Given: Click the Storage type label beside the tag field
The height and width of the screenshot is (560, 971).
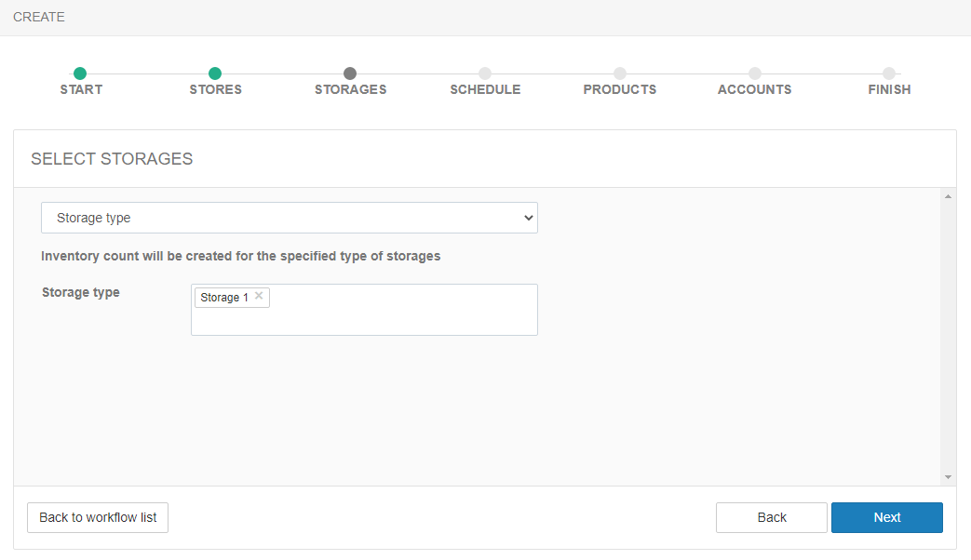Looking at the screenshot, I should (x=81, y=292).
